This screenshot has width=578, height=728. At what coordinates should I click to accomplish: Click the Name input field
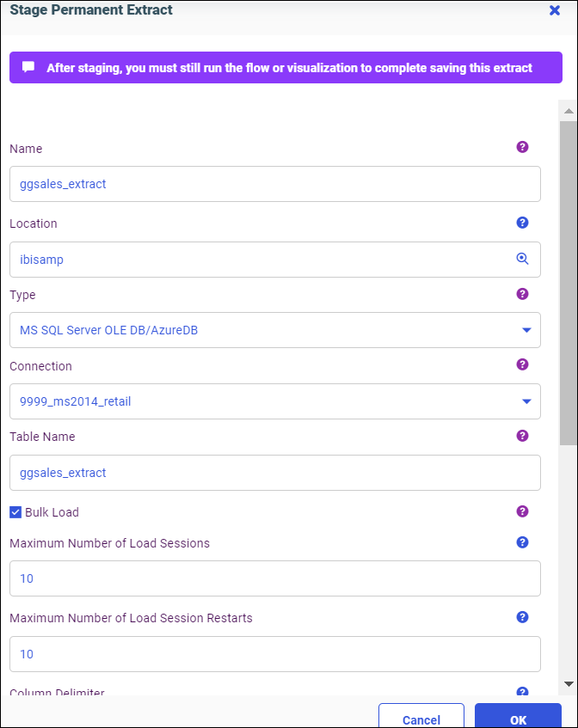pyautogui.click(x=274, y=184)
